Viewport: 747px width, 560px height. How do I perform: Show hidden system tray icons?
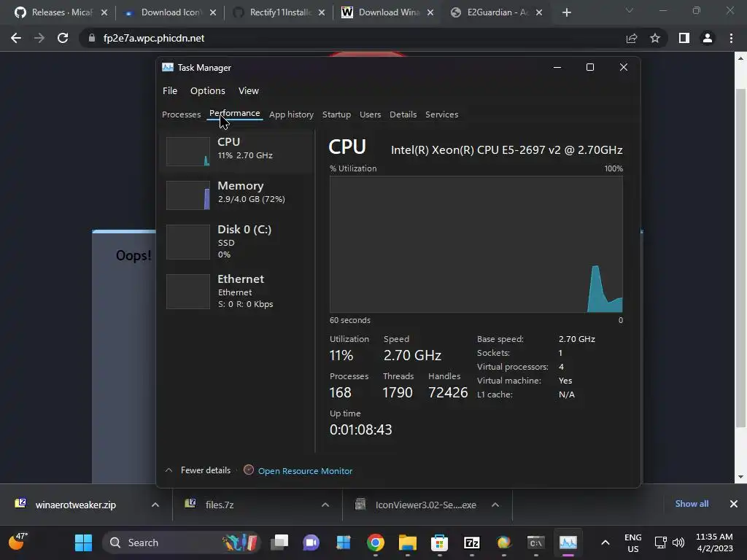(605, 542)
